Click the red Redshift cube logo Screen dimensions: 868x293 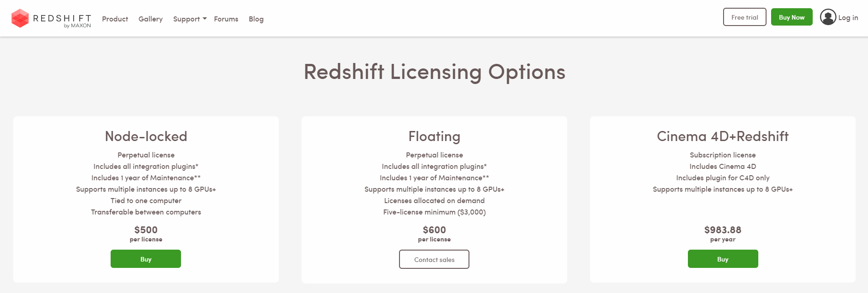pos(20,18)
